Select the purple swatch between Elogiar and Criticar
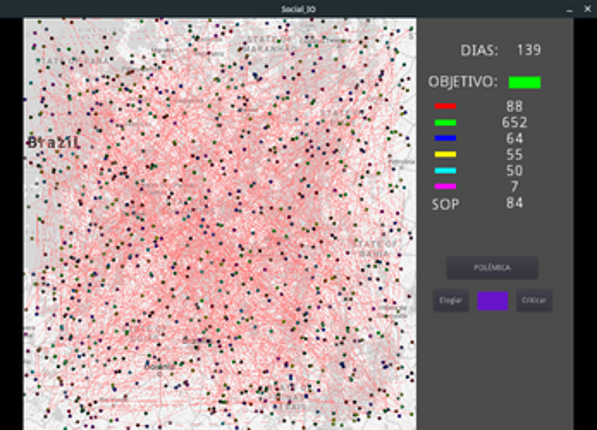This screenshot has height=430, width=597. (492, 301)
